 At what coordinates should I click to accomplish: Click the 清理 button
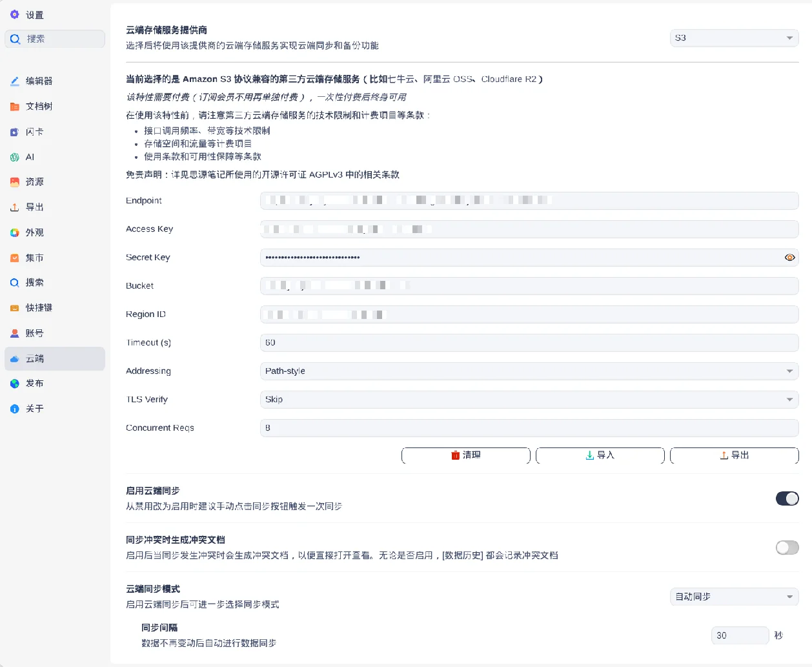pos(465,455)
